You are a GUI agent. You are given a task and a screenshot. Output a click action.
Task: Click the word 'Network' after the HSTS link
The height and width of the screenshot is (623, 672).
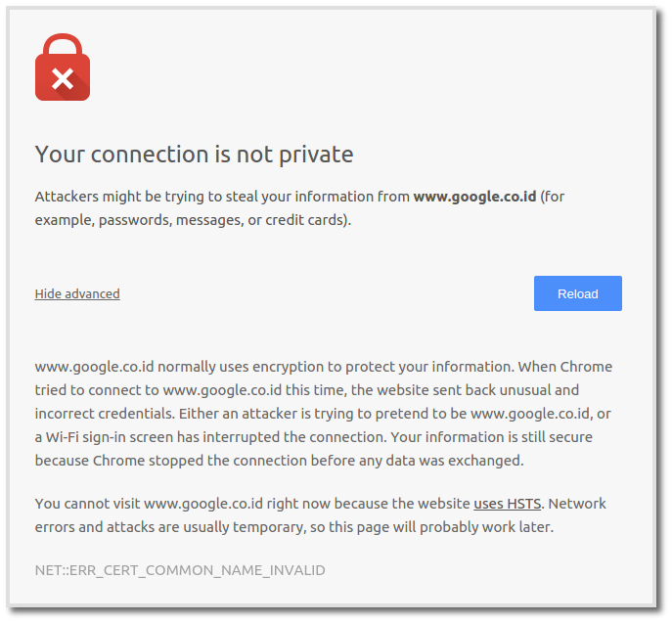pyautogui.click(x=577, y=504)
